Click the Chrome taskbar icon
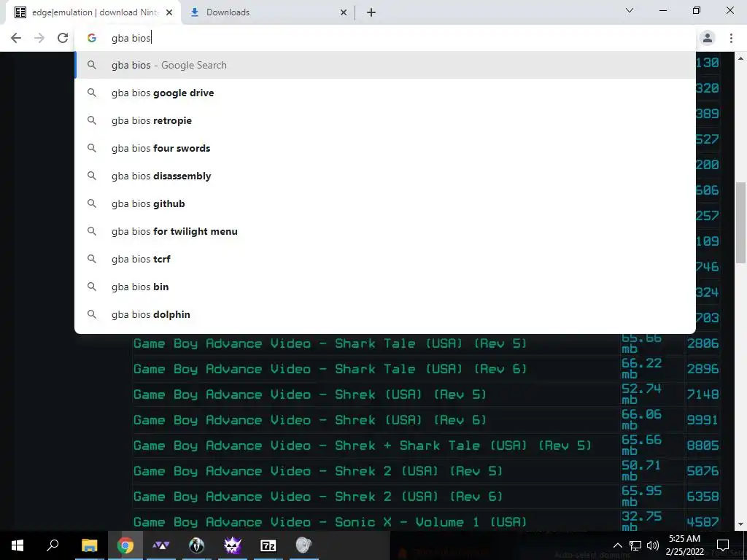This screenshot has width=747, height=560. point(125,545)
